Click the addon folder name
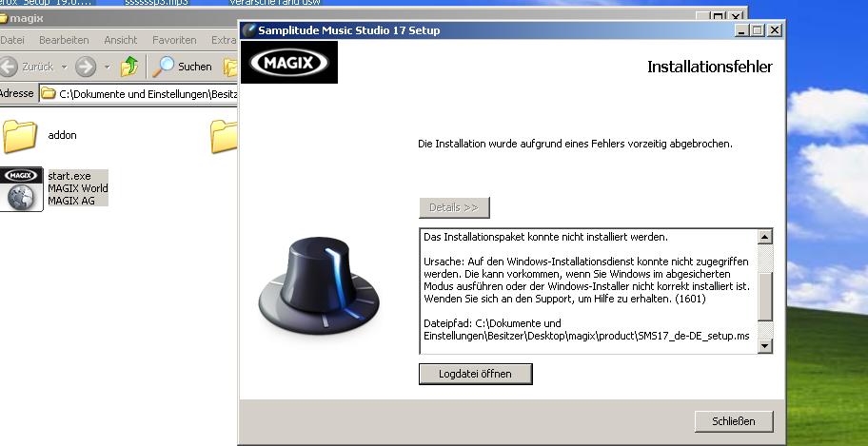The width and height of the screenshot is (868, 446). [x=62, y=135]
